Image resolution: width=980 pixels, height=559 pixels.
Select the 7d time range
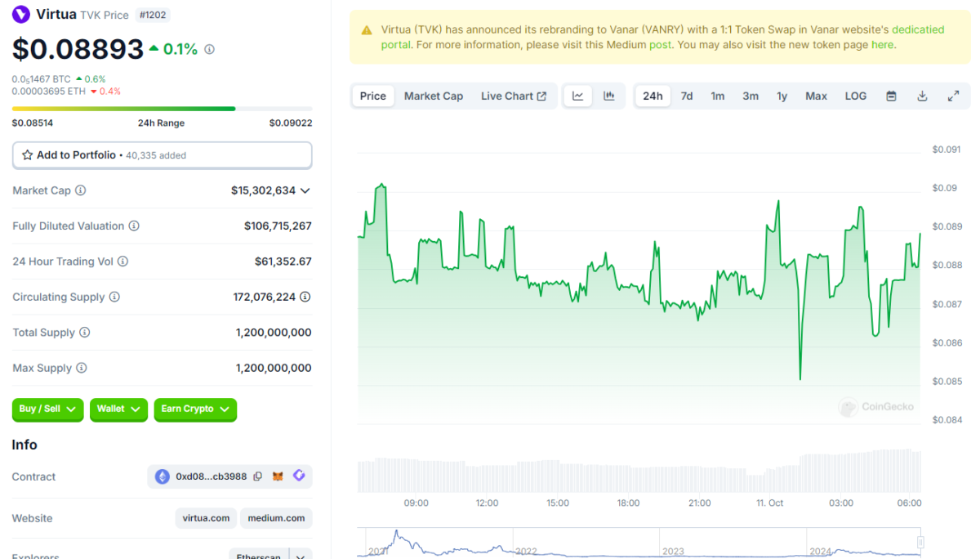click(x=687, y=96)
